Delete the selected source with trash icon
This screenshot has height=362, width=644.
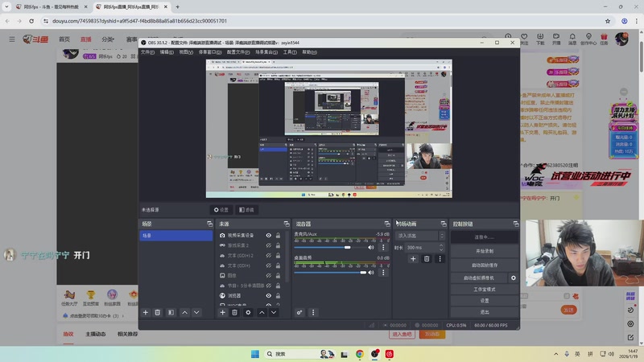tap(235, 312)
